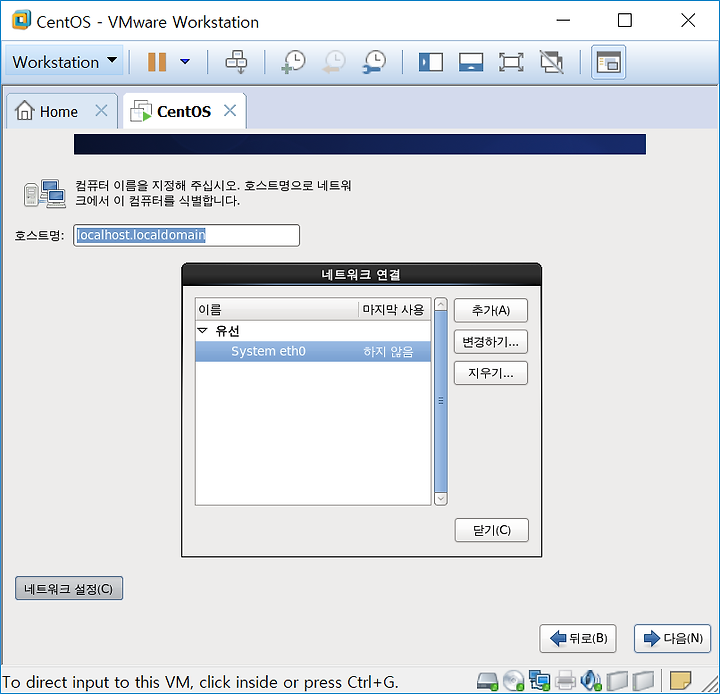
Task: Open the Workstation menu dropdown
Action: (x=64, y=62)
